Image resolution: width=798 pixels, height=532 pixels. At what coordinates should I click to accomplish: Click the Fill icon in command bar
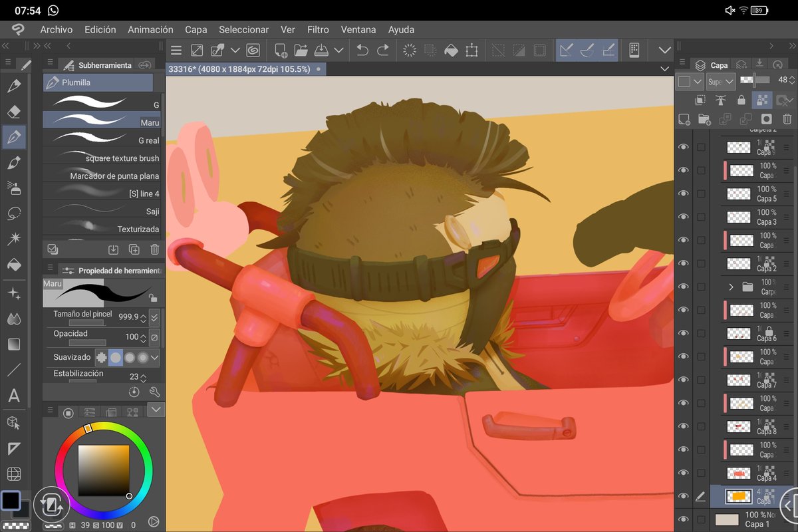point(451,50)
